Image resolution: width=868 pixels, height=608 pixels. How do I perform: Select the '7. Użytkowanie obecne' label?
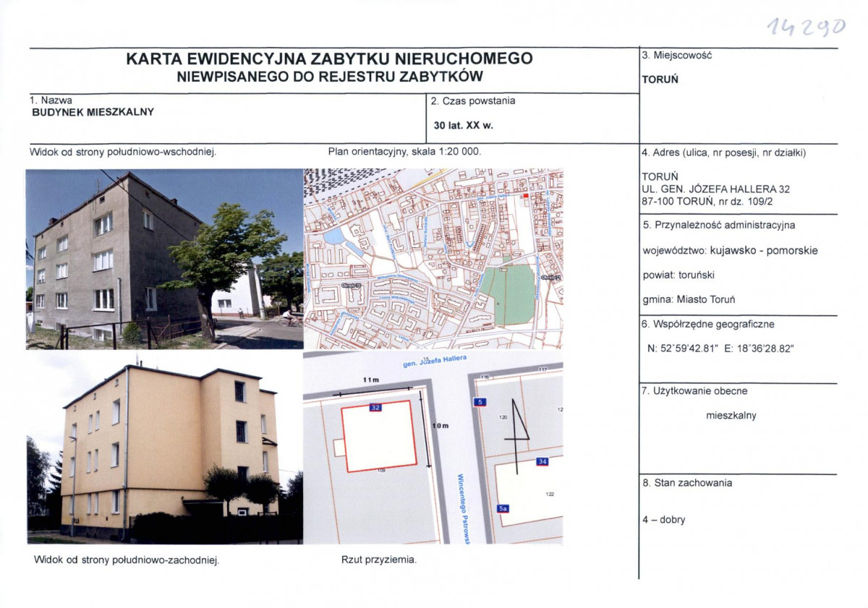coord(694,391)
